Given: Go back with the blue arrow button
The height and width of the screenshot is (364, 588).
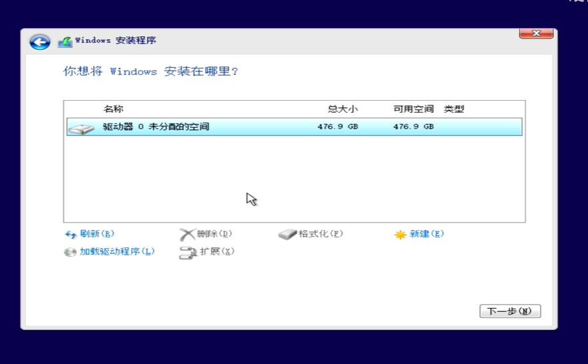Looking at the screenshot, I should (40, 42).
